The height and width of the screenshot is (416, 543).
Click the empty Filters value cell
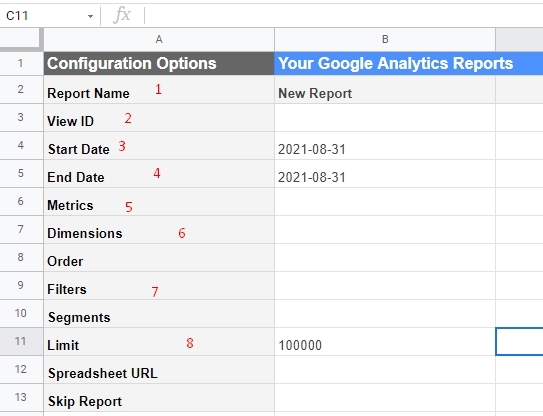(385, 285)
